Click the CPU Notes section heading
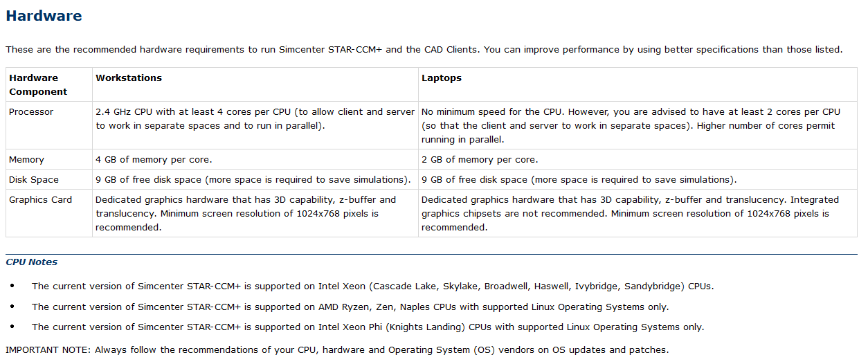Screen dimensions: 868x364 tap(32, 262)
